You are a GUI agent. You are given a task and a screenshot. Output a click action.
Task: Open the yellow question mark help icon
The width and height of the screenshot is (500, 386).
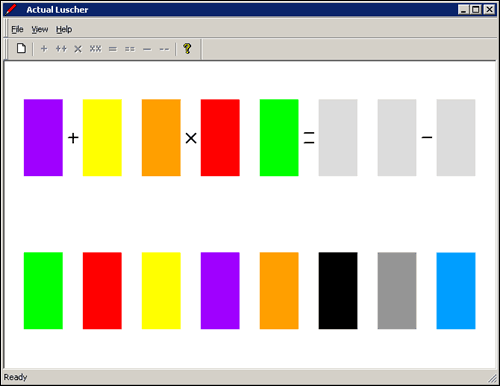pos(187,49)
